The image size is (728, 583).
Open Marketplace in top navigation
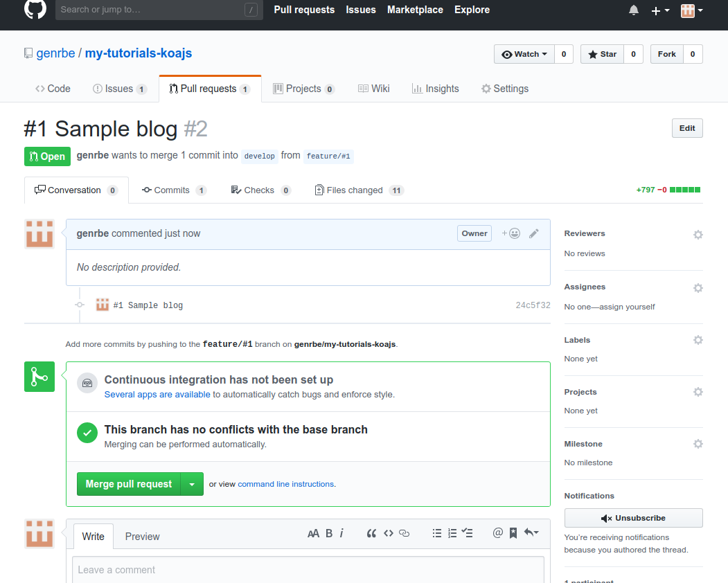point(415,10)
